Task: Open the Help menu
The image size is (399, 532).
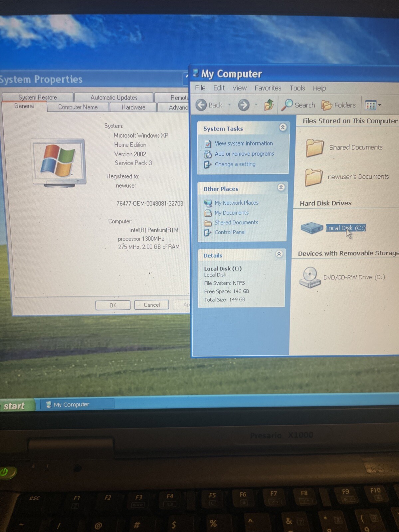Action: tap(319, 88)
